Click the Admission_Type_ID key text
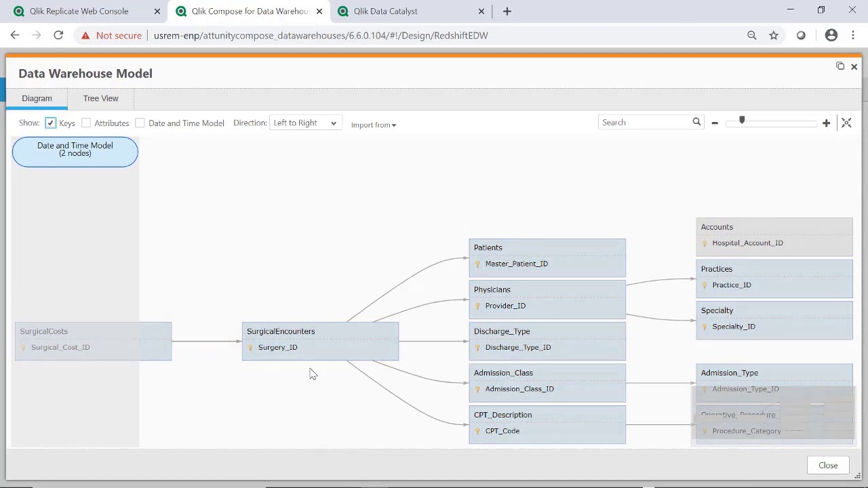This screenshot has width=868, height=488. click(745, 389)
